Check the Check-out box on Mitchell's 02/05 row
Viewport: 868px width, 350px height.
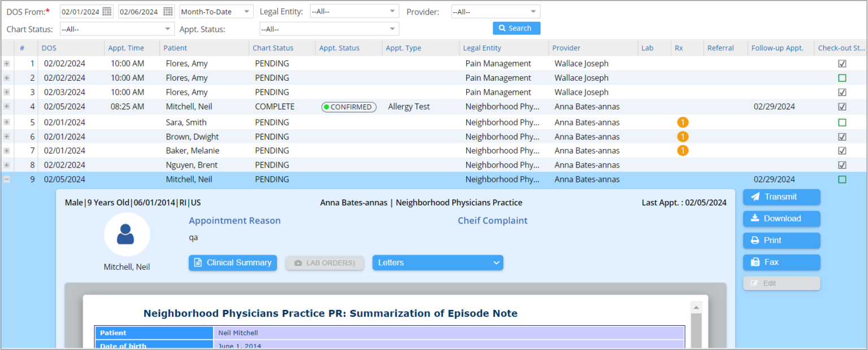click(841, 179)
